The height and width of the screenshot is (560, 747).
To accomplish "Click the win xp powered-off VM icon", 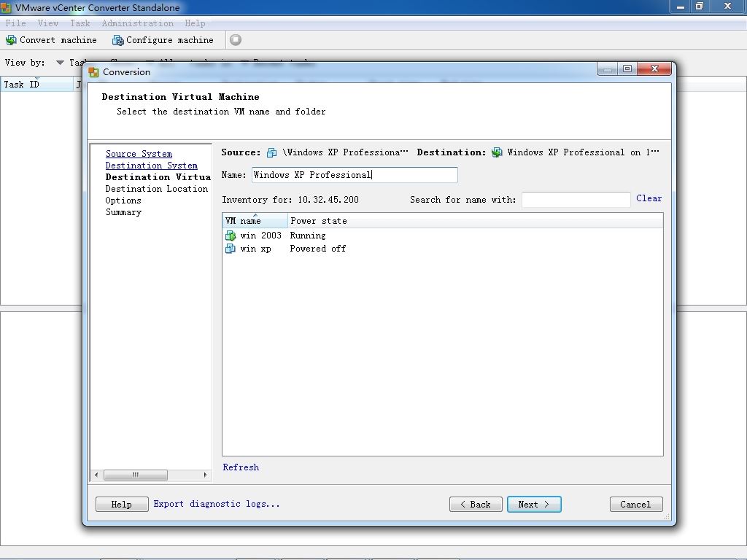I will tap(230, 249).
